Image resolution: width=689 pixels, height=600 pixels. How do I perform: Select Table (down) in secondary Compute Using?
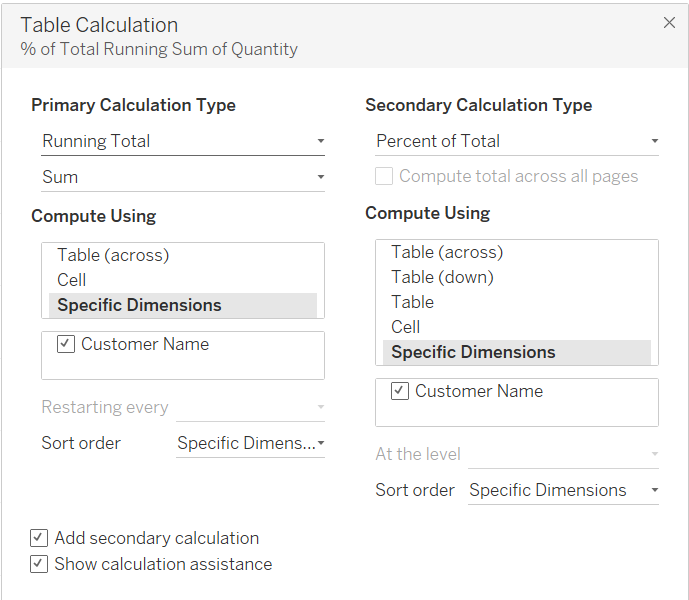tap(442, 277)
